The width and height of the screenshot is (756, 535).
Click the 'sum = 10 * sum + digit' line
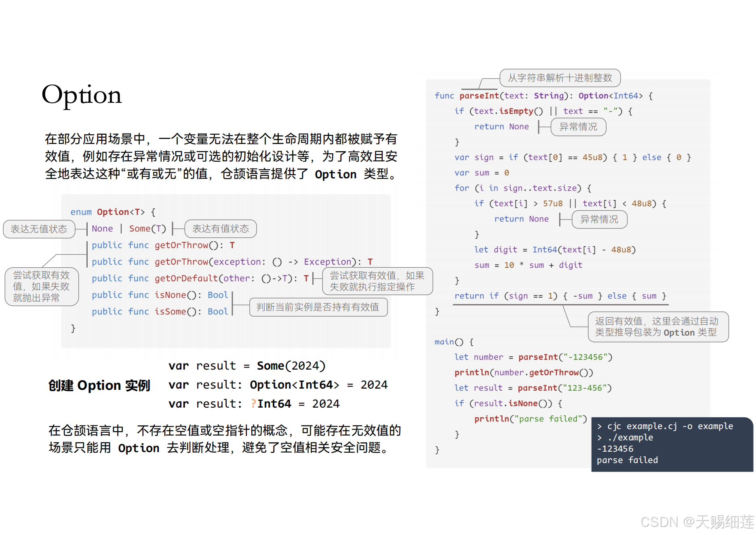click(x=529, y=265)
